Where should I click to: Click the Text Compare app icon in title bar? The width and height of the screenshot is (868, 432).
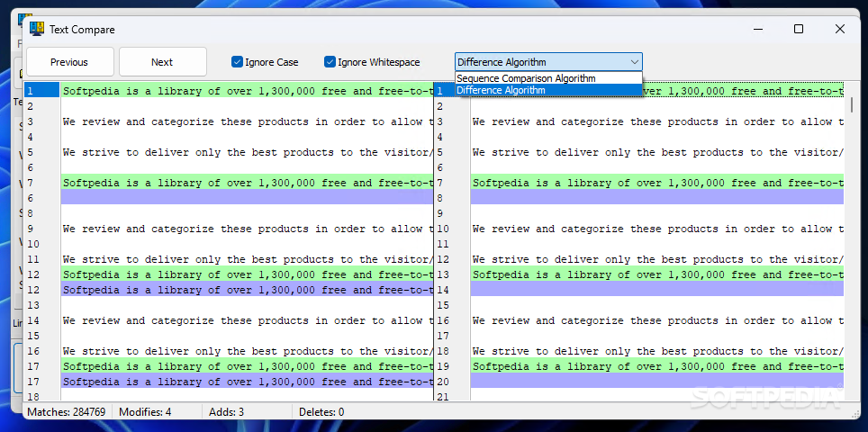tap(37, 29)
